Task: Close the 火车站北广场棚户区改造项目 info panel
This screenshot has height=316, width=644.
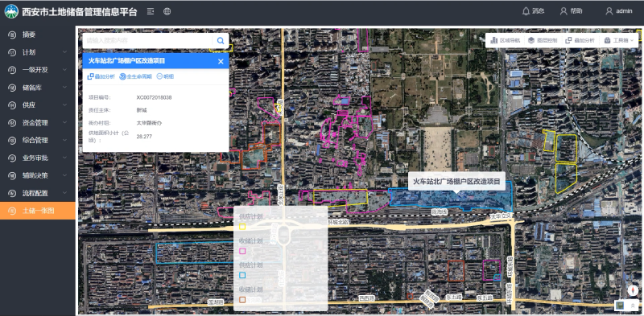Action: pyautogui.click(x=221, y=61)
